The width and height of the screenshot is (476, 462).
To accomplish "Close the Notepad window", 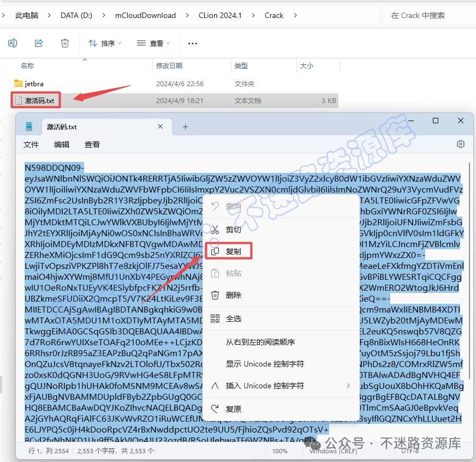I will click(x=461, y=121).
